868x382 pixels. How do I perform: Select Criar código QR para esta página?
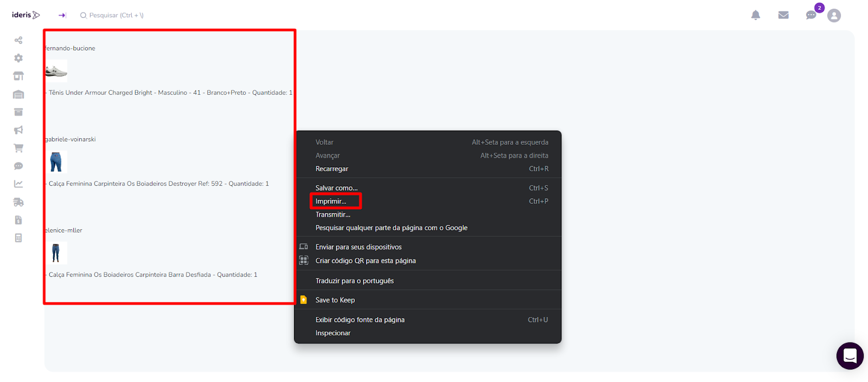coord(427,261)
